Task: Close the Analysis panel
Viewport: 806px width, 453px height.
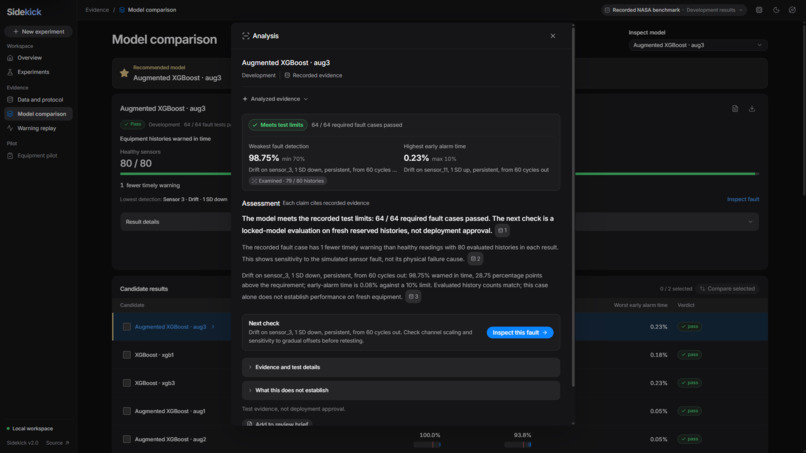Action: (553, 36)
